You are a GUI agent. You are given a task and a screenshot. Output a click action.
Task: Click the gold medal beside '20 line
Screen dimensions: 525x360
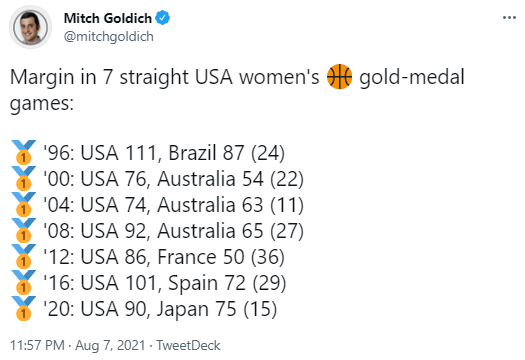coord(23,308)
